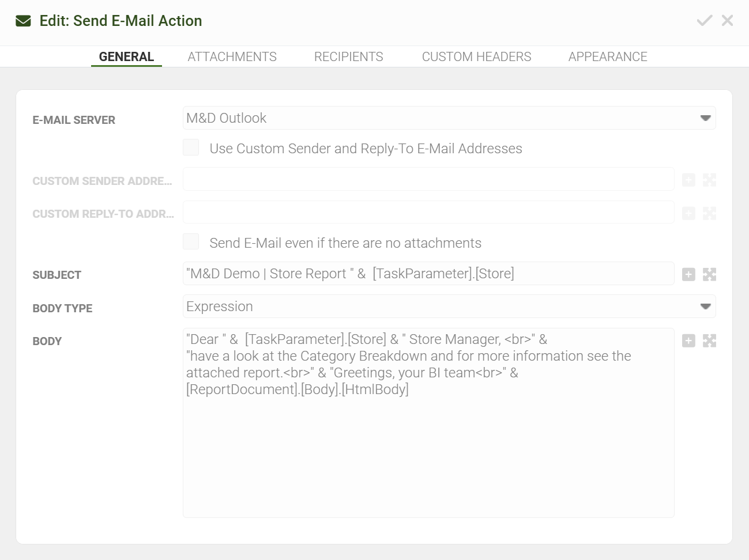Enable Use Custom Sender and Reply-To checkbox
This screenshot has height=560, width=749.
point(191,147)
